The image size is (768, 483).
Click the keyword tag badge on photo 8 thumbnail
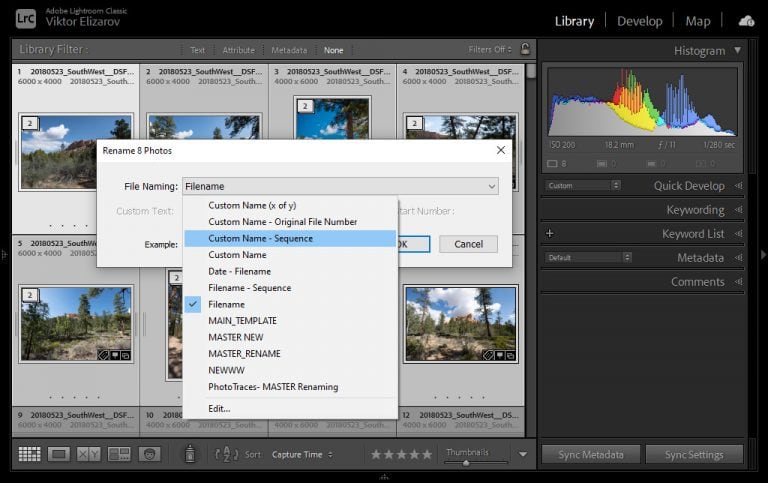coord(488,355)
